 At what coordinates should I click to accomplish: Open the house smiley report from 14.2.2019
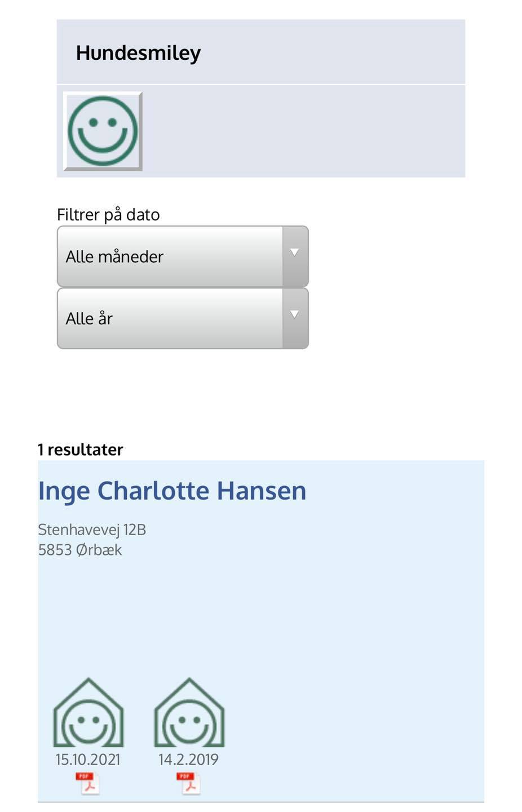coord(189,712)
